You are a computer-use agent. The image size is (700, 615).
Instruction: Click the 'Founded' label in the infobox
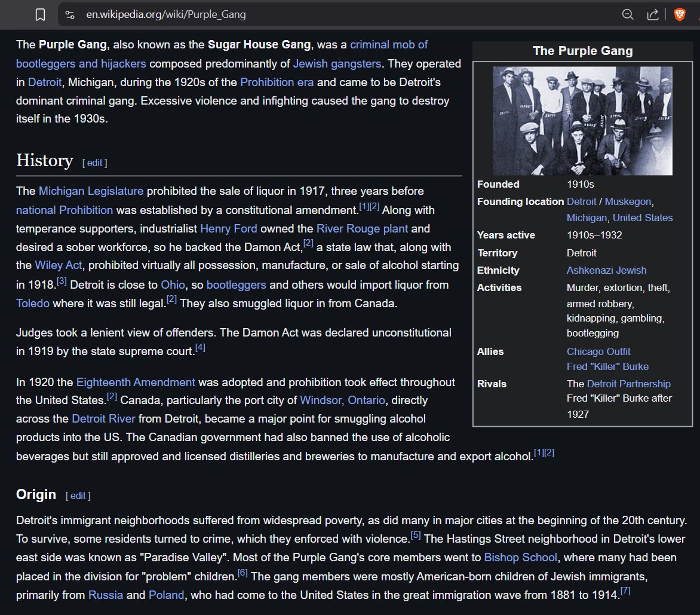[498, 185]
